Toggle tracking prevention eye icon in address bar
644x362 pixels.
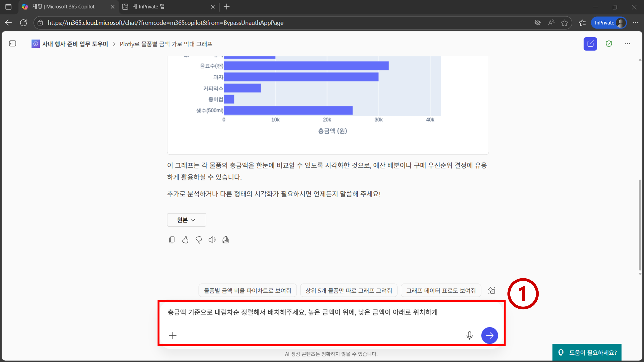[538, 23]
